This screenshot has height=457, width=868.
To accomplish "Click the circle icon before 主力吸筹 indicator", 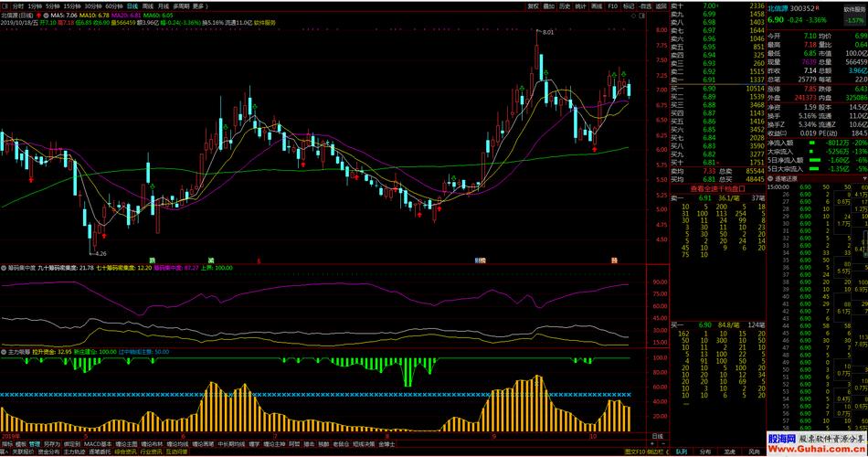I will (4, 352).
